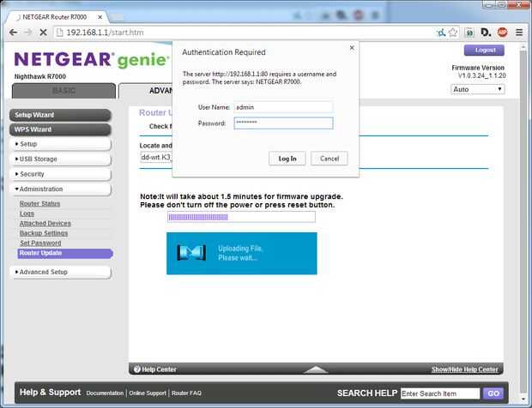Click the Password field
Screen dimensions: 532x408
click(x=283, y=123)
